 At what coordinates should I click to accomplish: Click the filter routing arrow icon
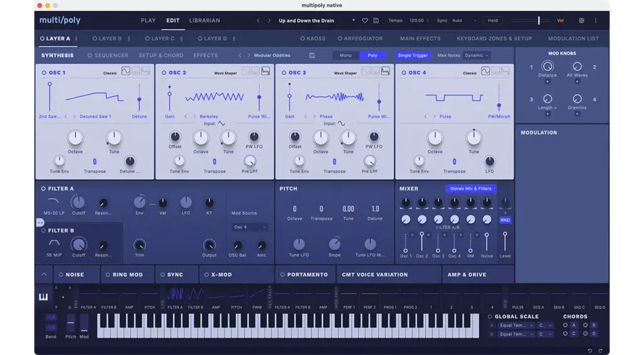(40, 222)
